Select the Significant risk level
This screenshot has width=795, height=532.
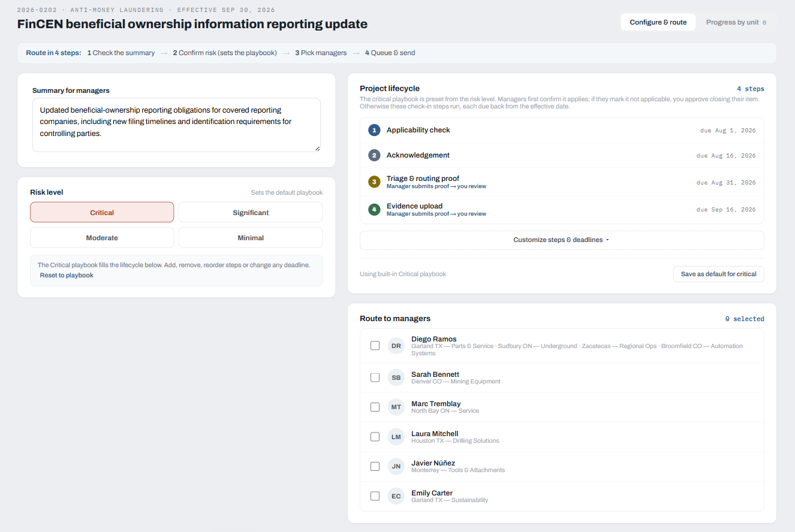pyautogui.click(x=251, y=213)
